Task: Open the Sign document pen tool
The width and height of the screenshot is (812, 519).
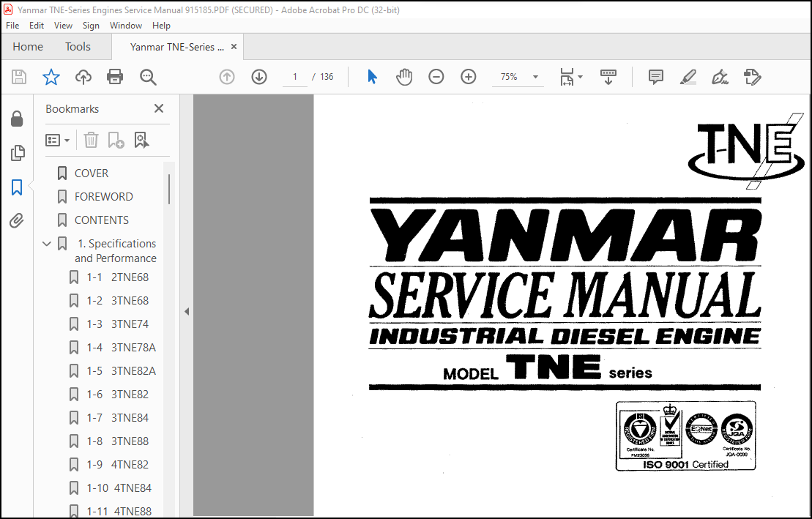Action: [720, 77]
